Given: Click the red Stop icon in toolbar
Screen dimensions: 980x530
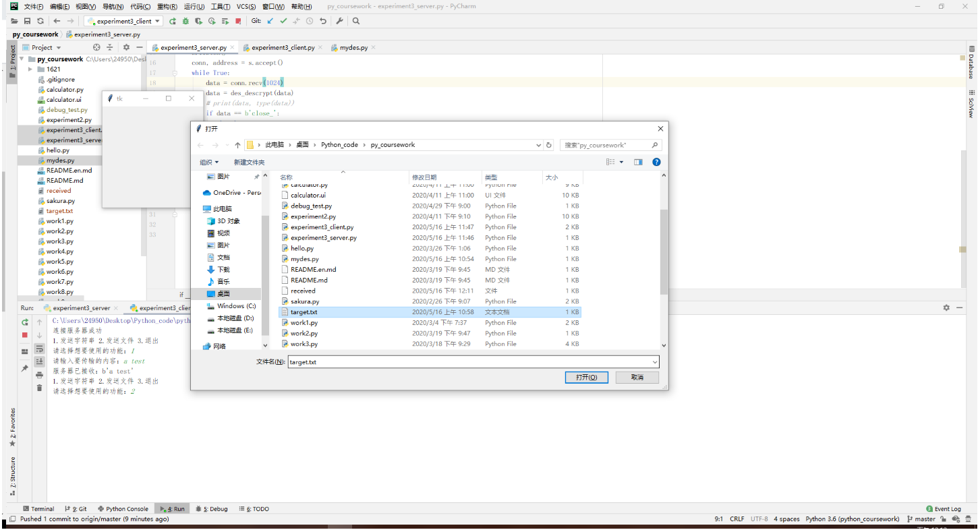Looking at the screenshot, I should pos(238,21).
